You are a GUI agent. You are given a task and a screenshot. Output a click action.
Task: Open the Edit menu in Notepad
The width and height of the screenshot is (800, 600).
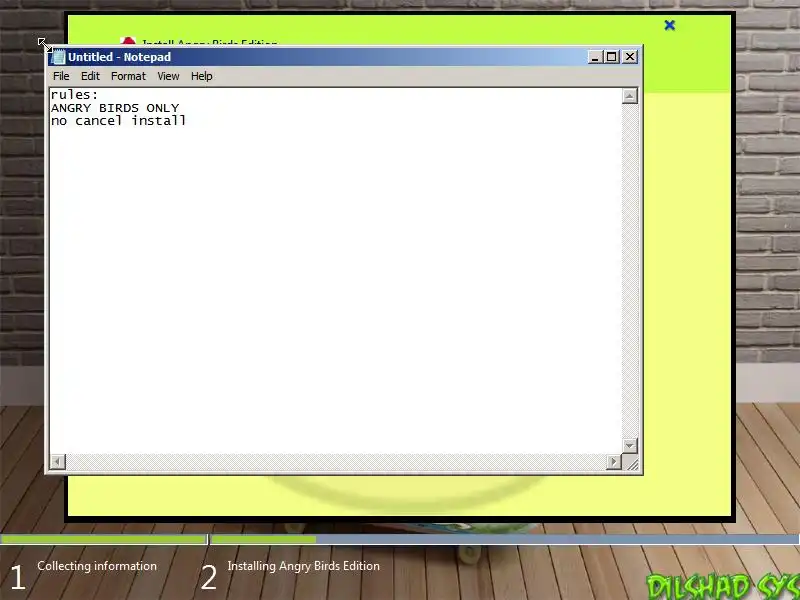(x=90, y=76)
